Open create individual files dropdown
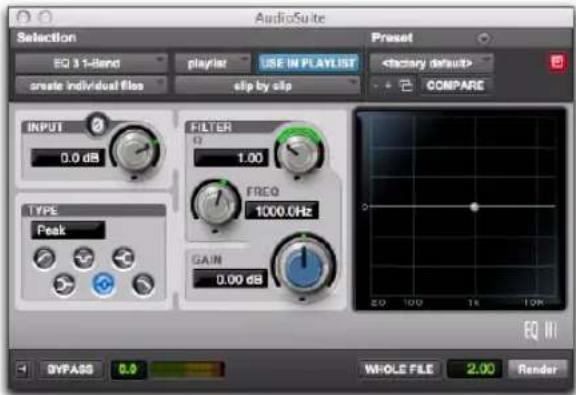The width and height of the screenshot is (576, 395). click(x=91, y=86)
